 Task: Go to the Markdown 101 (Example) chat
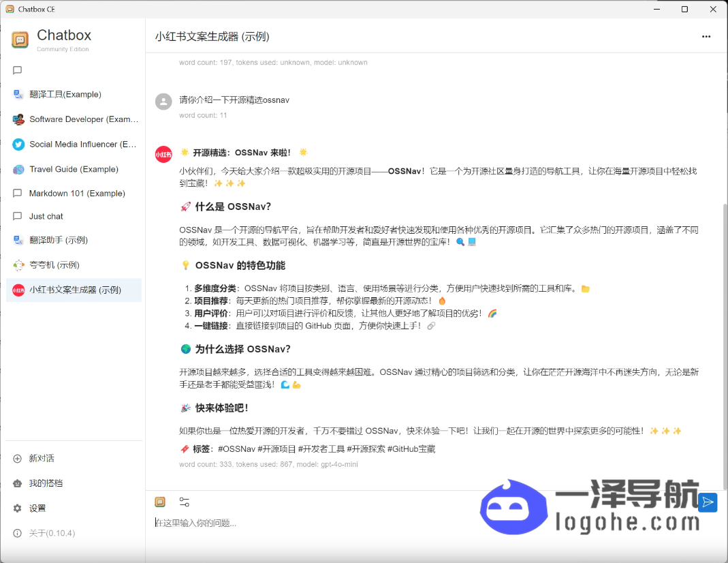pyautogui.click(x=74, y=194)
